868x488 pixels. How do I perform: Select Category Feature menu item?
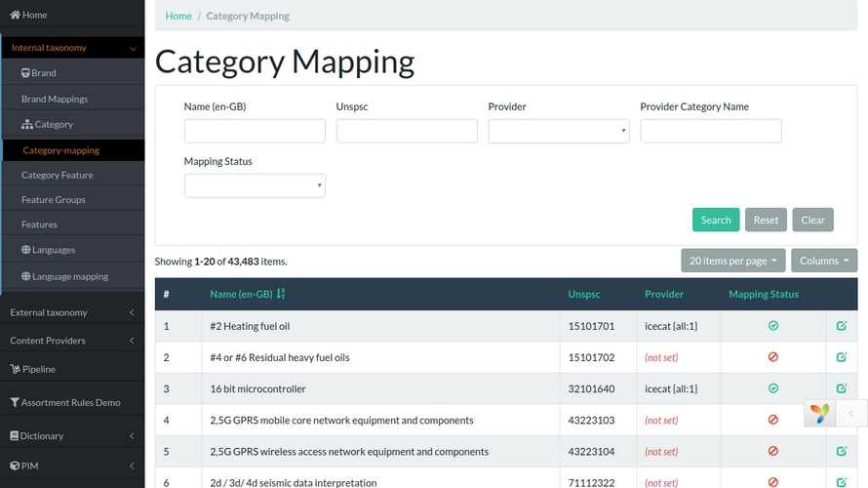[58, 175]
